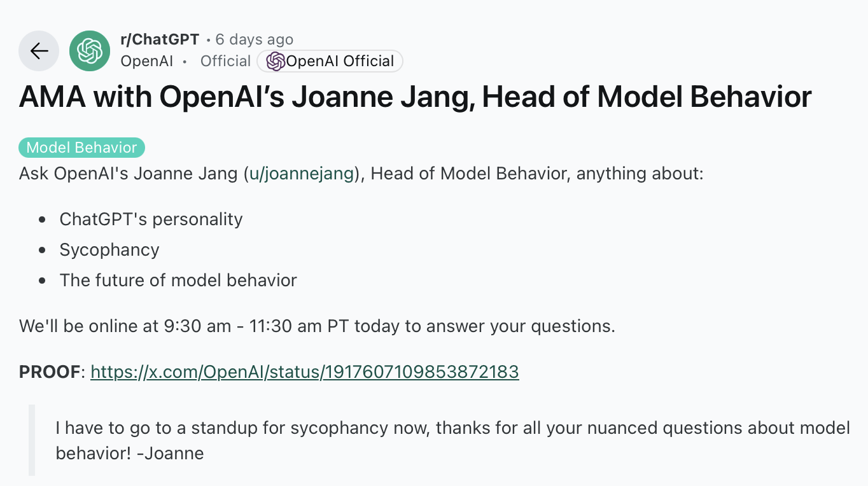Open the OpenAI author profile name
The height and width of the screenshot is (486, 868).
(147, 61)
